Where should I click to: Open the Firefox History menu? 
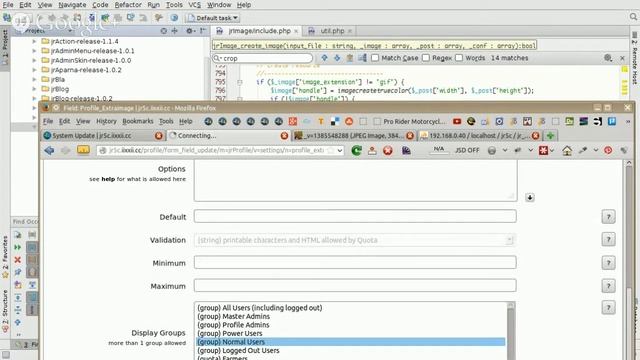tap(106, 121)
